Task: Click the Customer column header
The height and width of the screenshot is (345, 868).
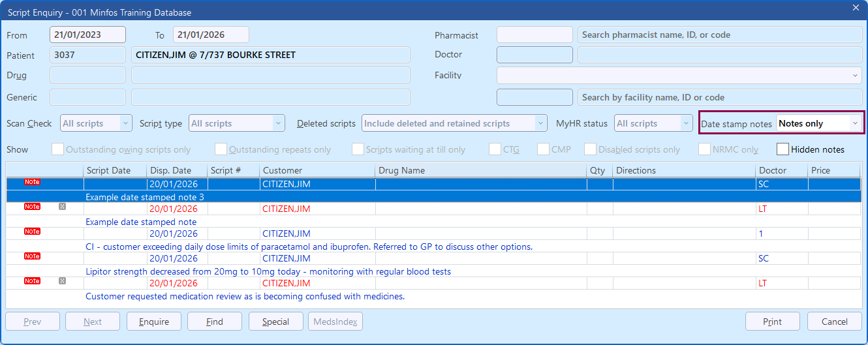Action: click(317, 170)
